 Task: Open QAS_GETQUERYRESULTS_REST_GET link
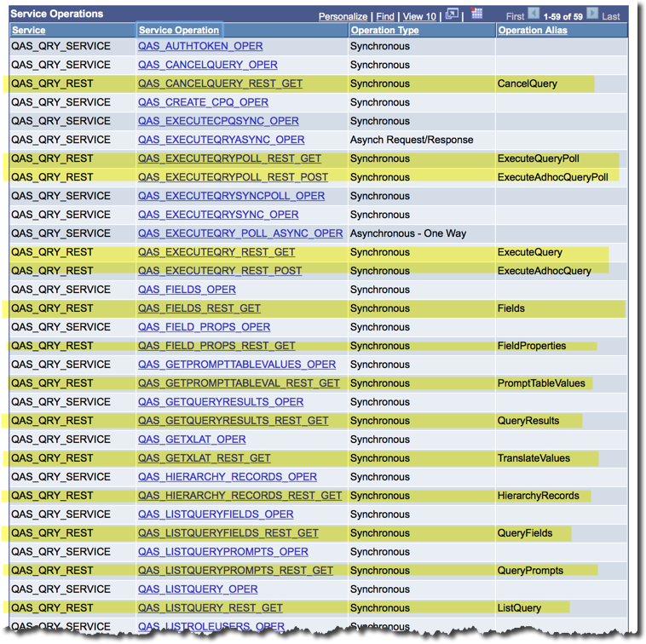234,421
